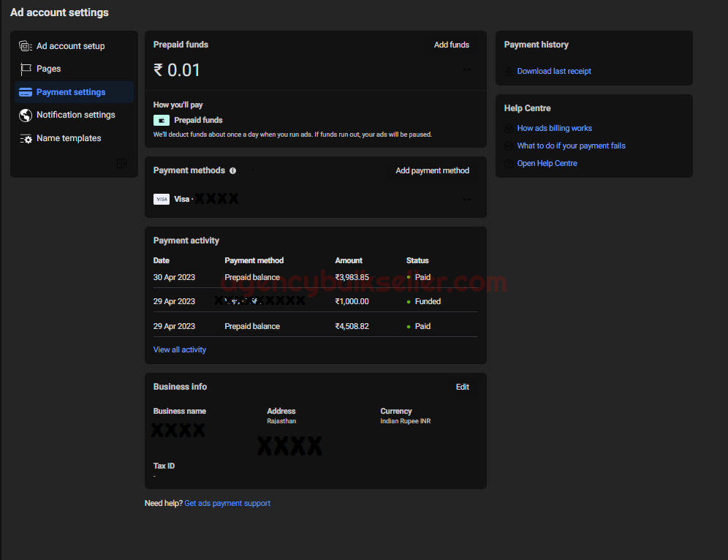Click the Visa card logo icon
This screenshot has width=728, height=560.
click(x=162, y=199)
